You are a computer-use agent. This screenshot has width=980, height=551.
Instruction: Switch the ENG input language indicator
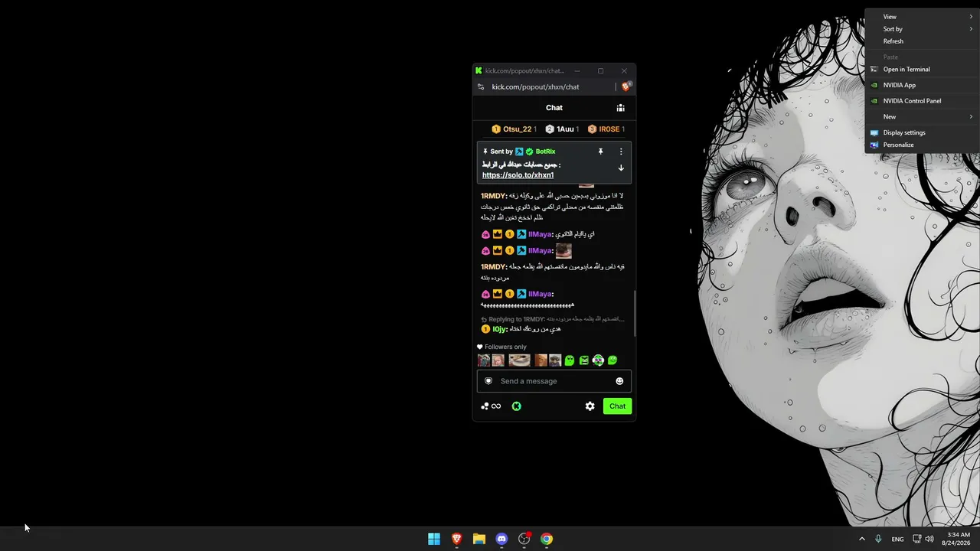point(897,539)
